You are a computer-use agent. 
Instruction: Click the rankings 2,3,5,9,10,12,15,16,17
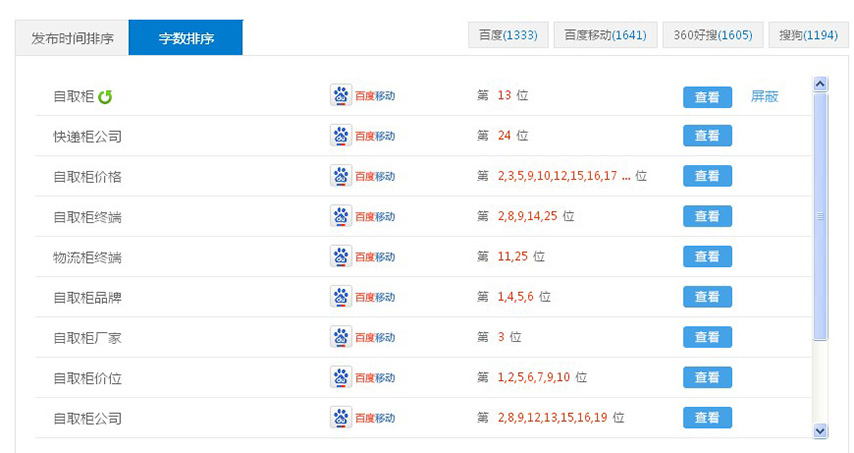pyautogui.click(x=557, y=176)
